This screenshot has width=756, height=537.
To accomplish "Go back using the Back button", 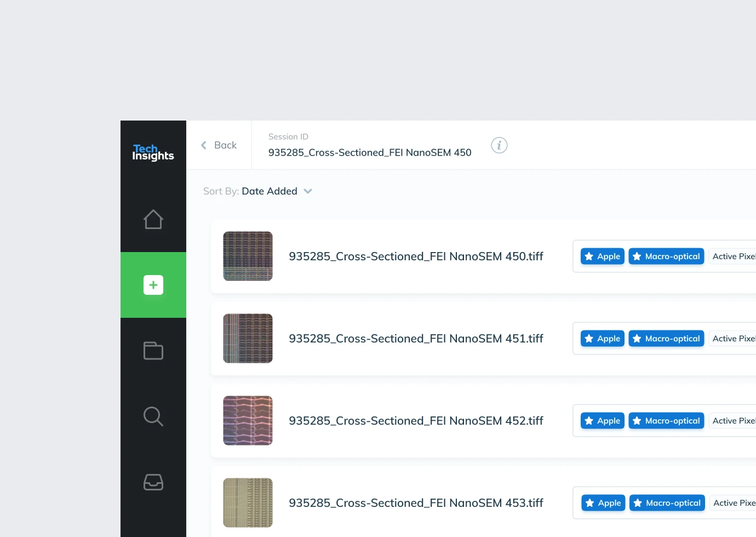I will click(x=225, y=145).
